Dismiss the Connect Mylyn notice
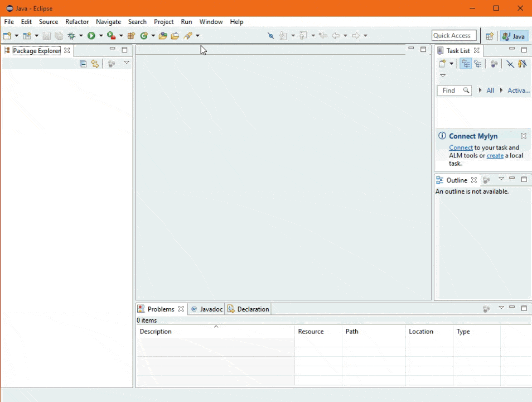Viewport: 532px width, 402px height. 524,136
